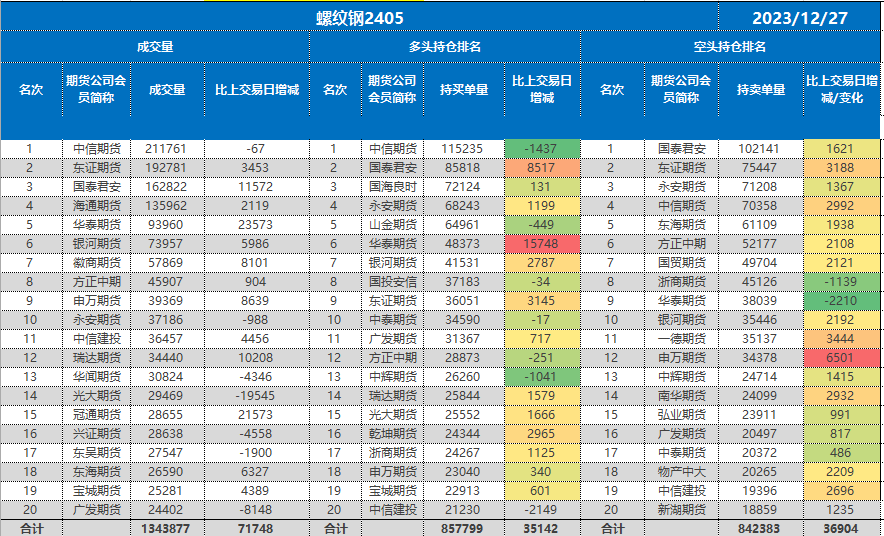Viewport: 884px width, 536px height.
Task: Click the short position value 52177
Action: [761, 244]
